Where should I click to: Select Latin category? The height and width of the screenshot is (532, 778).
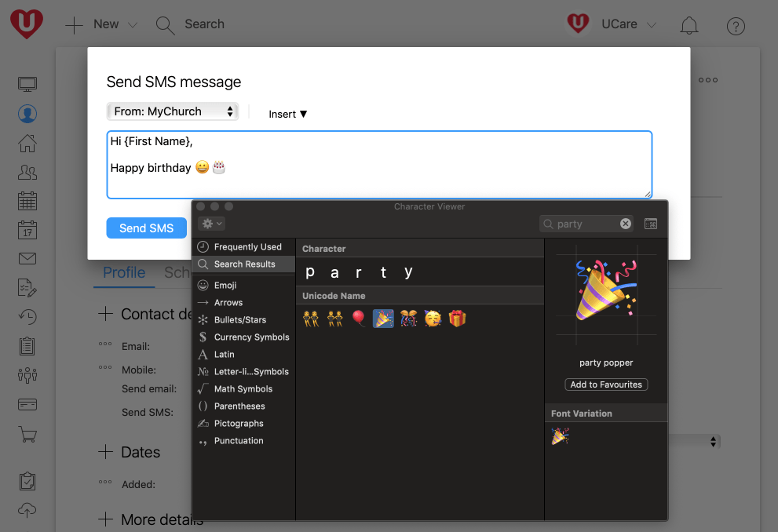(243, 355)
